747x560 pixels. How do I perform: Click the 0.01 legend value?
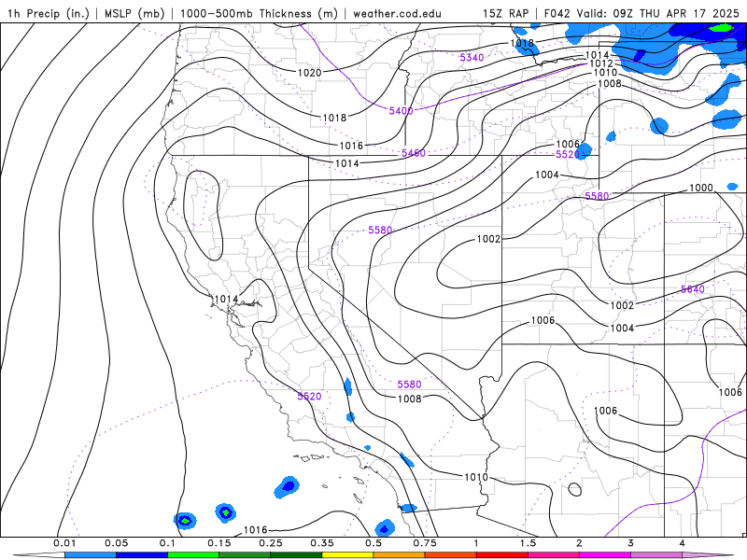pyautogui.click(x=64, y=543)
